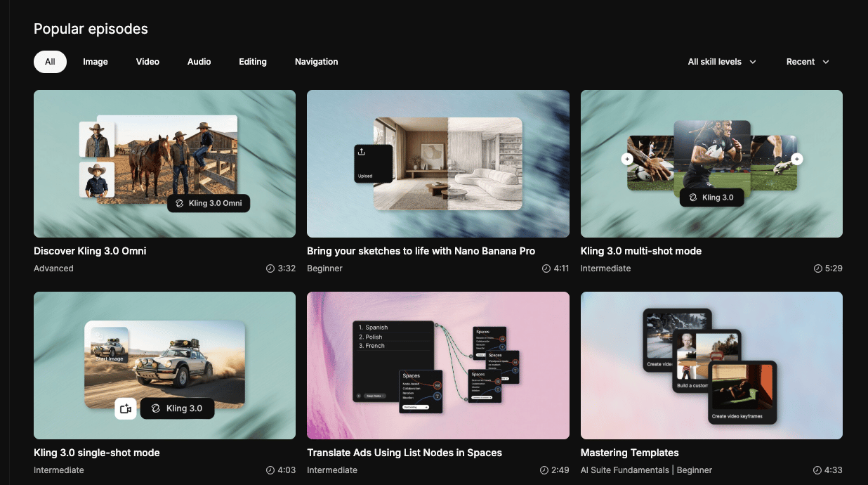Click the Kling 3.0 badge on car thumbnail

pyautogui.click(x=177, y=408)
